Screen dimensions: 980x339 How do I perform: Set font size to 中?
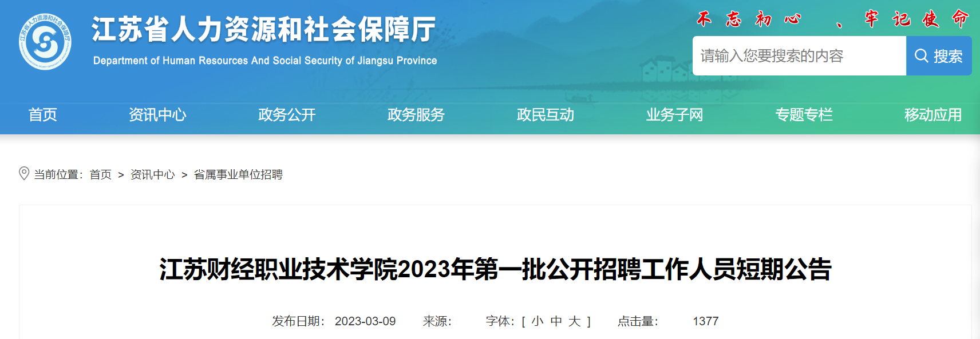[556, 321]
